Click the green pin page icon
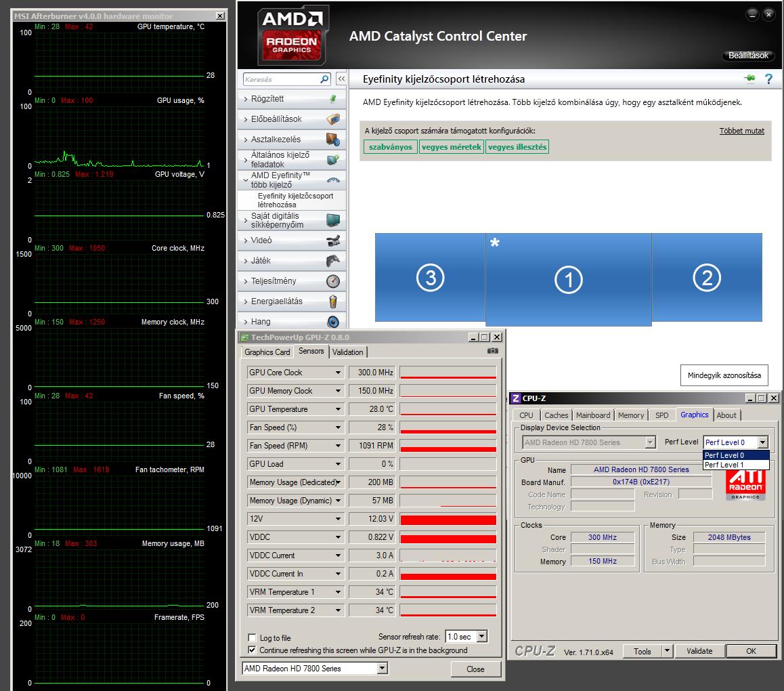 click(x=749, y=78)
